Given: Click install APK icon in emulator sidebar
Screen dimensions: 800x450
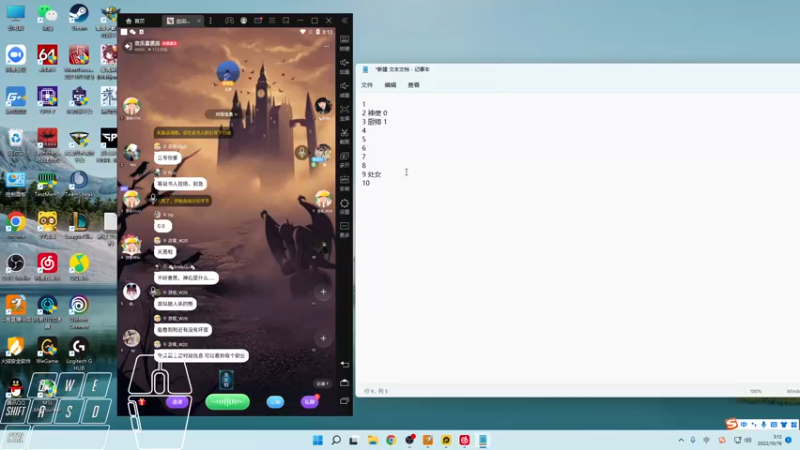Looking at the screenshot, I should point(344,183).
